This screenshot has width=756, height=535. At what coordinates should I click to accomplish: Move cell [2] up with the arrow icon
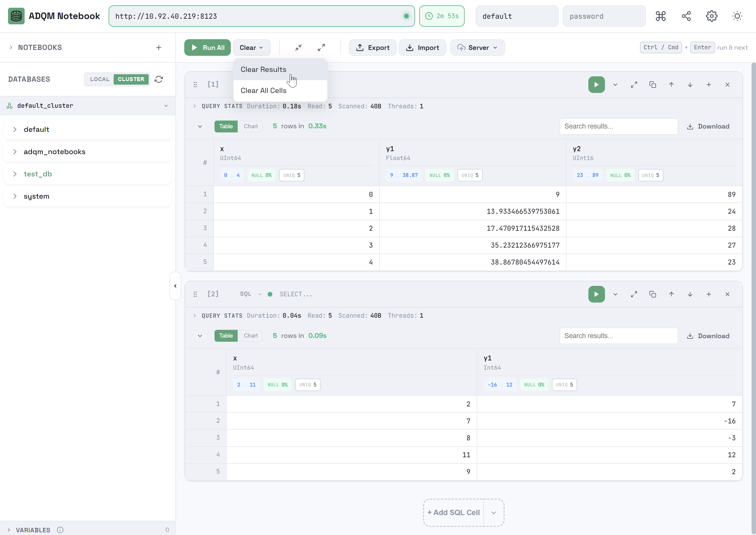(671, 294)
